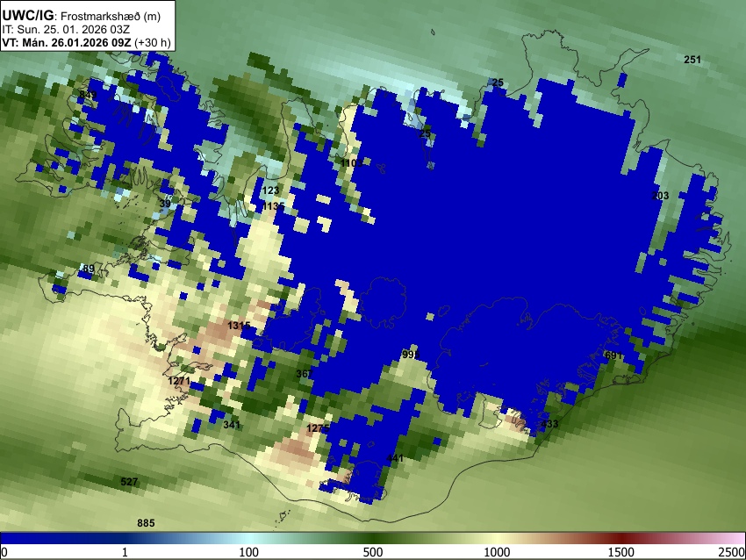Click the 'UWC/IG: Frostmarkshæð (m)' title text
Screen dimensions: 746x560
pyautogui.click(x=82, y=16)
